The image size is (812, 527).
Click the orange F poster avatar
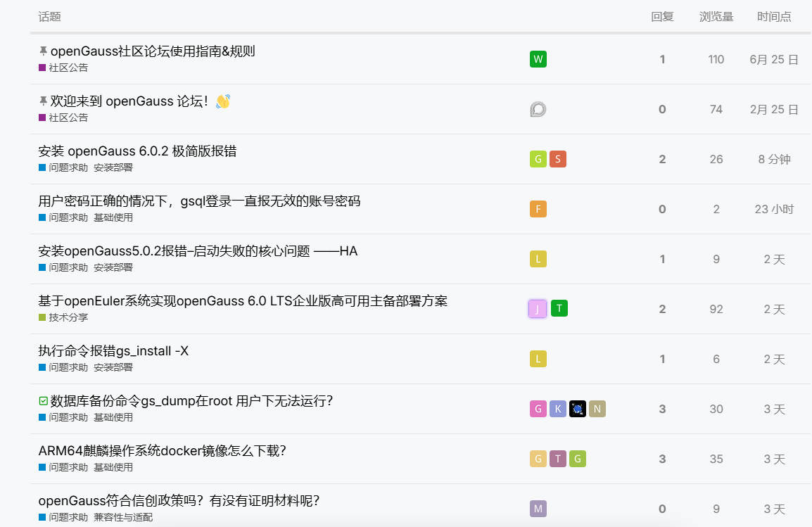pos(538,209)
